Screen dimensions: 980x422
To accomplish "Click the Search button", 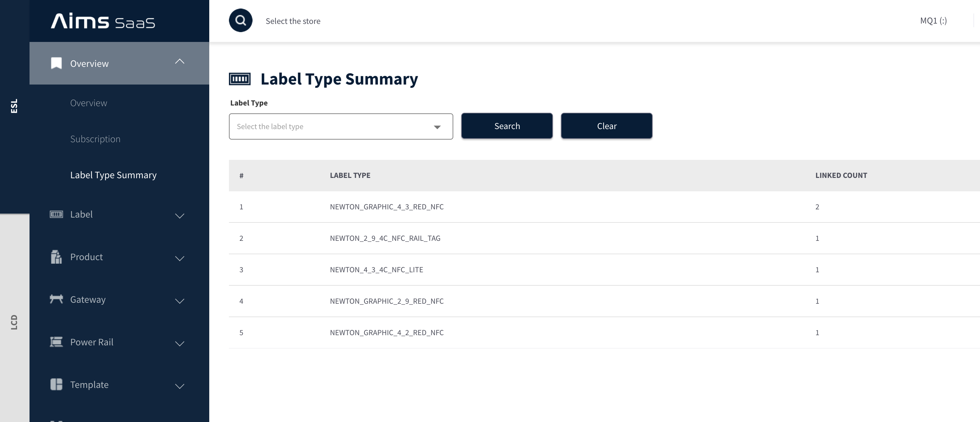I will 507,126.
